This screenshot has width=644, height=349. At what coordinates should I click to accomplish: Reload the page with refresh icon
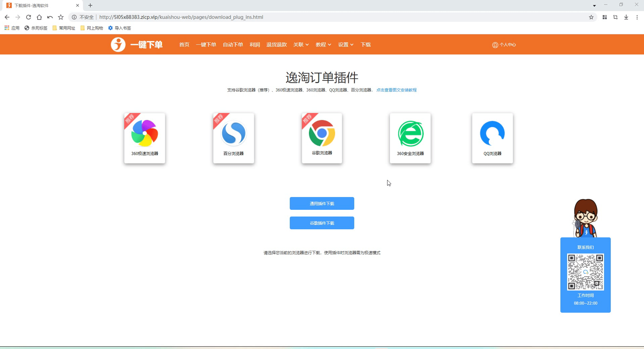[29, 17]
